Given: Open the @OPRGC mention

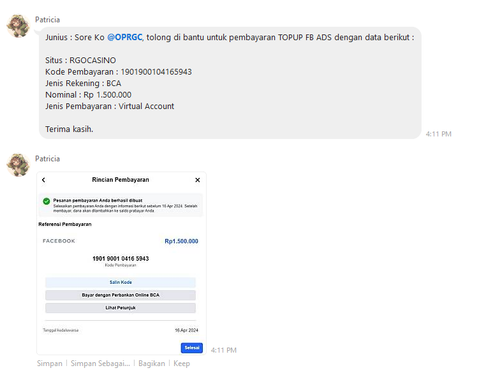Looking at the screenshot, I should (125, 37).
